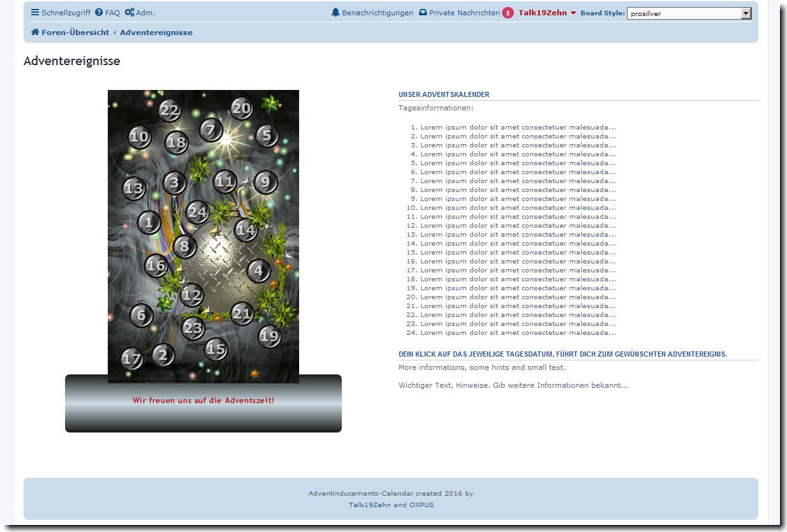The height and width of the screenshot is (532, 787).
Task: Open the FAQ page
Action: (x=107, y=13)
